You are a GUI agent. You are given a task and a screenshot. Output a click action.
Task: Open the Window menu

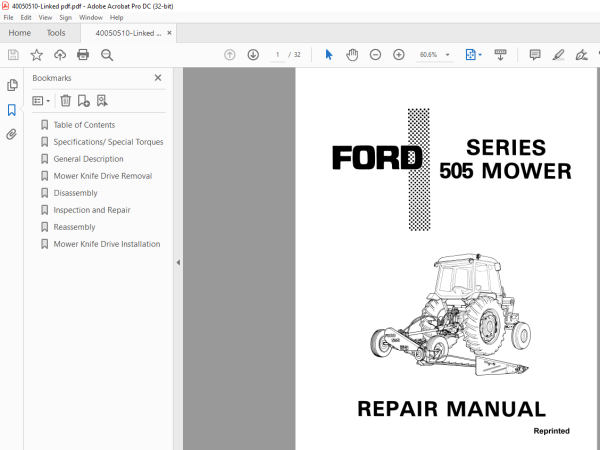coord(91,18)
